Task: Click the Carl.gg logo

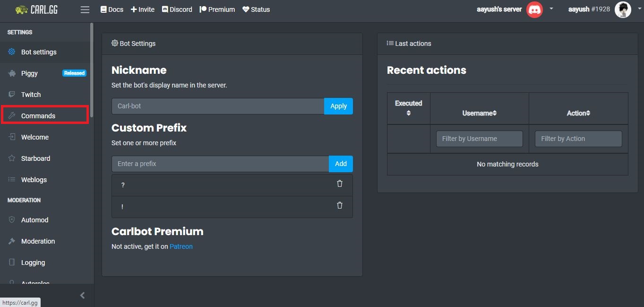Action: tap(35, 9)
